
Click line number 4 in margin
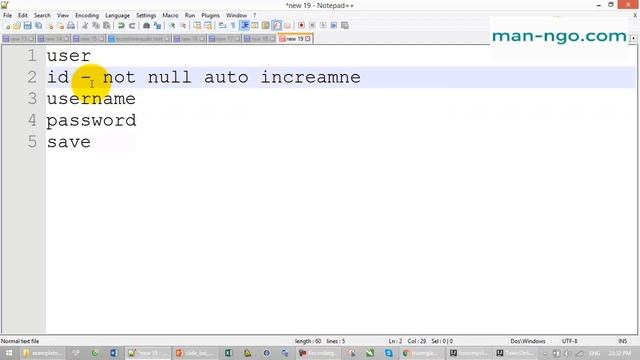[x=32, y=120]
